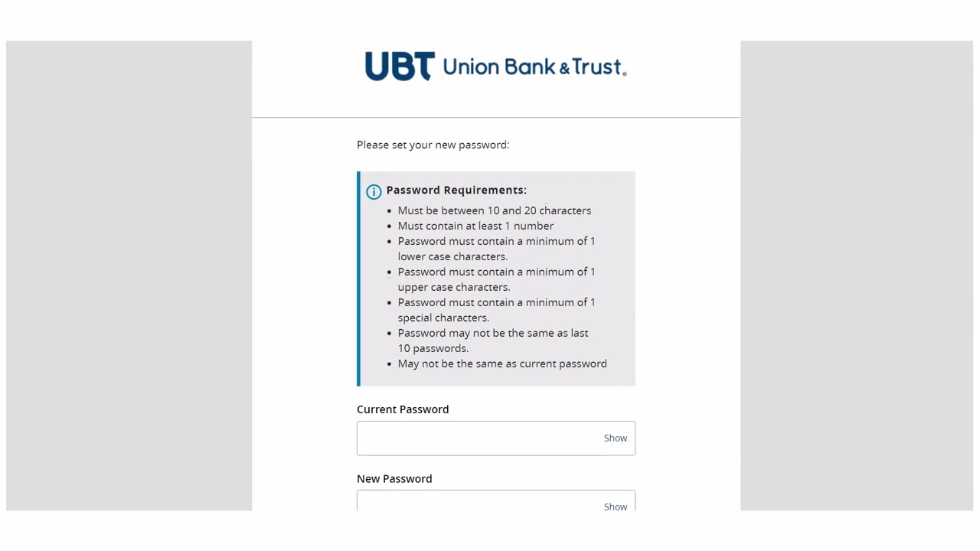Show the New Password characters
The width and height of the screenshot is (980, 551).
click(615, 506)
